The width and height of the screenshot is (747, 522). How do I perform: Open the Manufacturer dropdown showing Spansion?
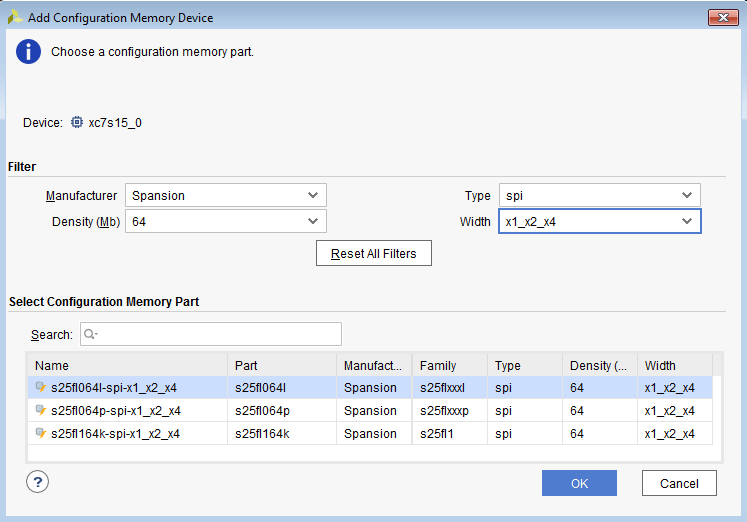(225, 195)
